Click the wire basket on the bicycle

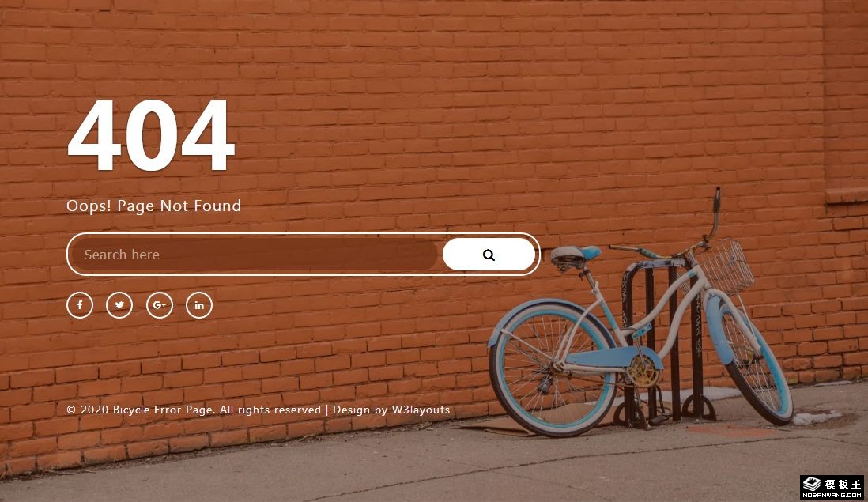pos(725,266)
